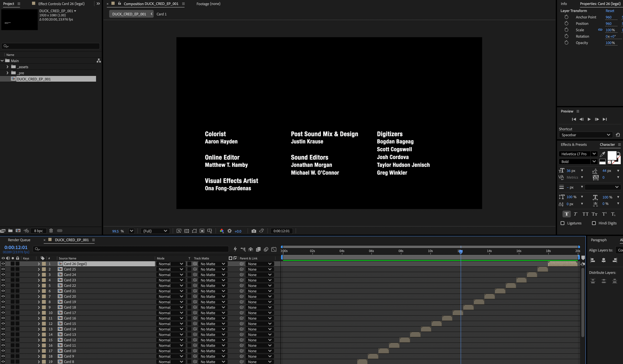This screenshot has width=623, height=364.
Task: Click the Project panel search field
Action: (50, 46)
